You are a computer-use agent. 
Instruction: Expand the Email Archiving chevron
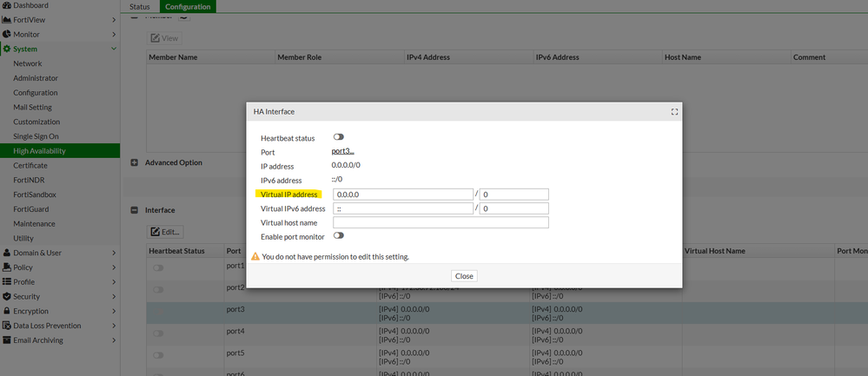(x=114, y=340)
